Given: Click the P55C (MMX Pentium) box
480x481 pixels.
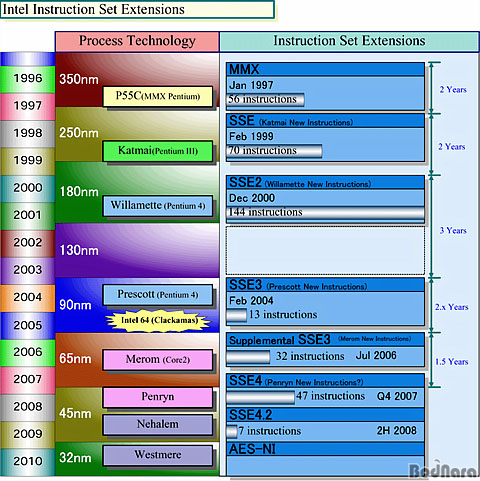Looking at the screenshot, I should tap(158, 97).
